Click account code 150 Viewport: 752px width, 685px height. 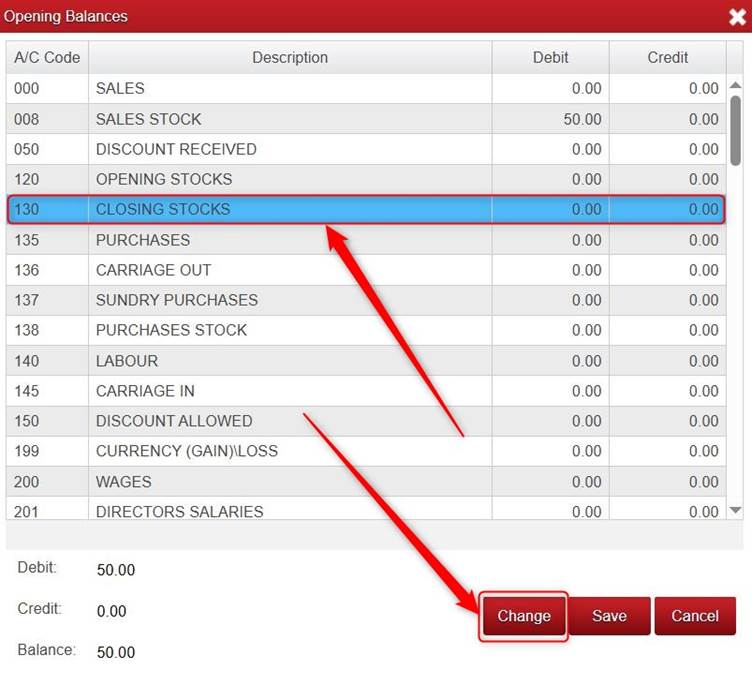pos(26,421)
